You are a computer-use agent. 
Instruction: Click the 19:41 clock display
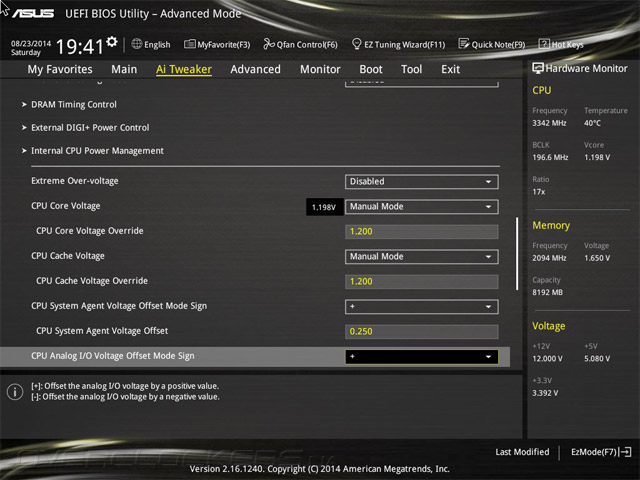tap(80, 46)
